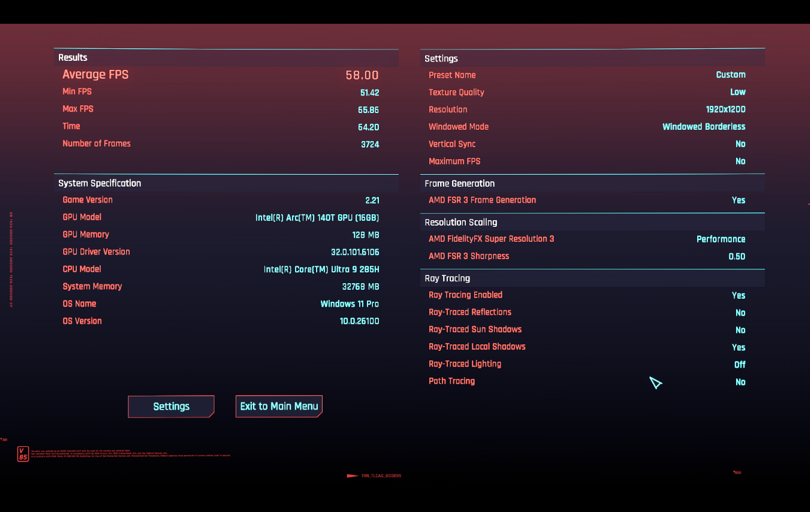Click the Path Tracing setting label
This screenshot has width=810, height=512.
coord(451,381)
